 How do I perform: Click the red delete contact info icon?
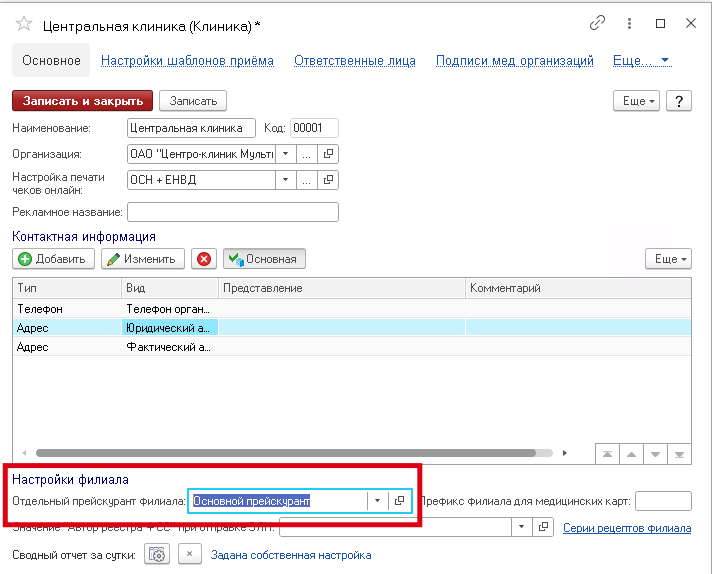[x=205, y=259]
